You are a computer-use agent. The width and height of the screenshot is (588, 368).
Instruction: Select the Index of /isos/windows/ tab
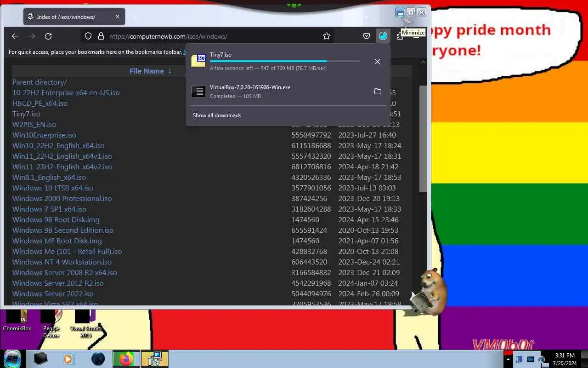[74, 17]
